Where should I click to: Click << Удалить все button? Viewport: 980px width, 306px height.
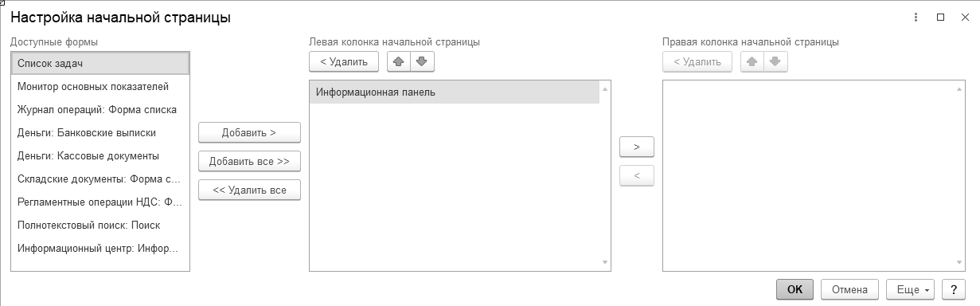(249, 190)
